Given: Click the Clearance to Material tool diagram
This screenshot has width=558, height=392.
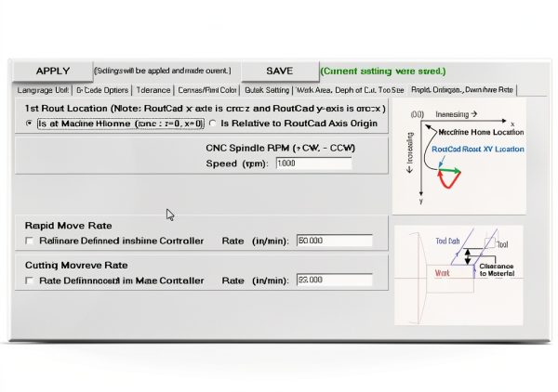Looking at the screenshot, I should [x=458, y=275].
